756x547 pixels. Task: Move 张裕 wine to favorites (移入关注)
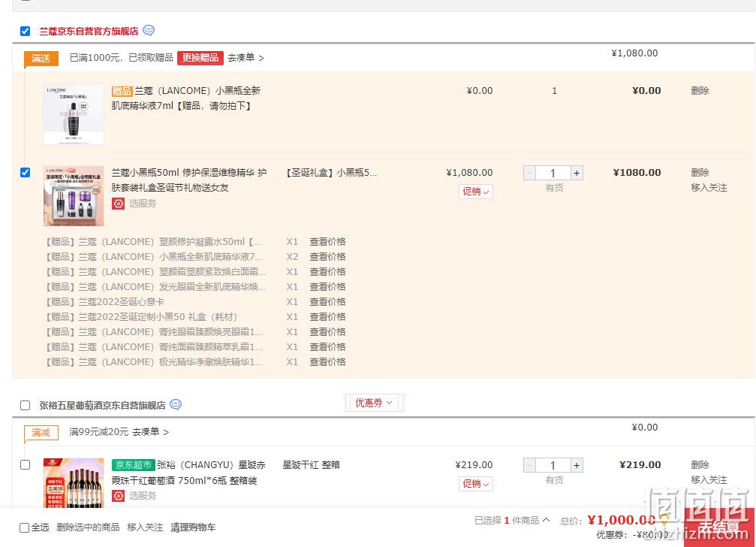pos(709,480)
